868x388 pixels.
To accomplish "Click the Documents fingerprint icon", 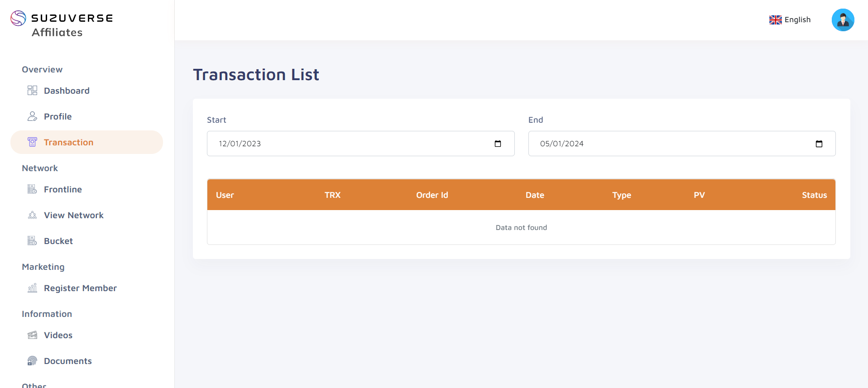I will point(32,361).
